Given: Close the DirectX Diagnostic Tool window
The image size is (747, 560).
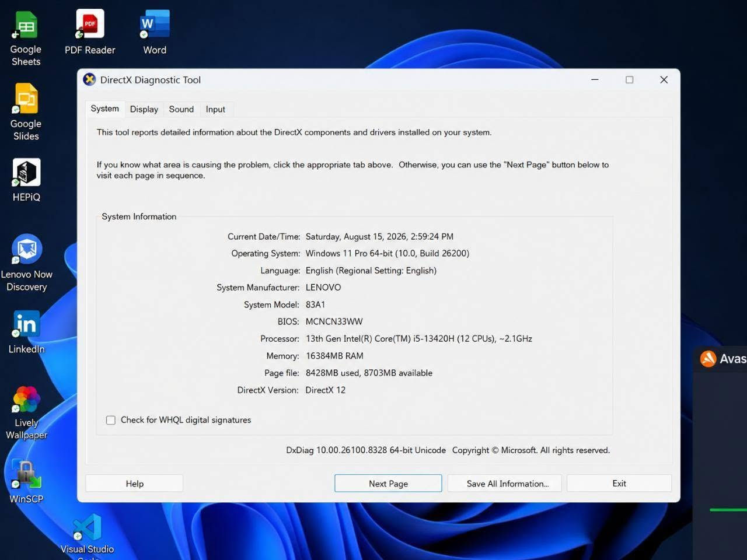Looking at the screenshot, I should (664, 80).
